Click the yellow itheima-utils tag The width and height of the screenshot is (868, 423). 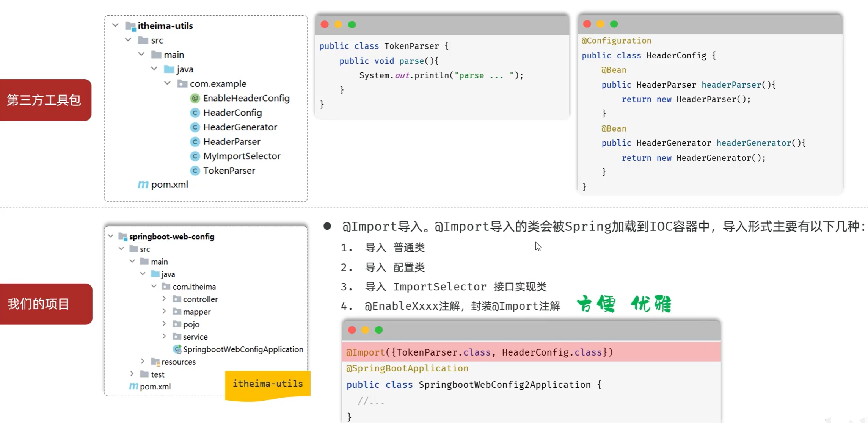coord(268,385)
